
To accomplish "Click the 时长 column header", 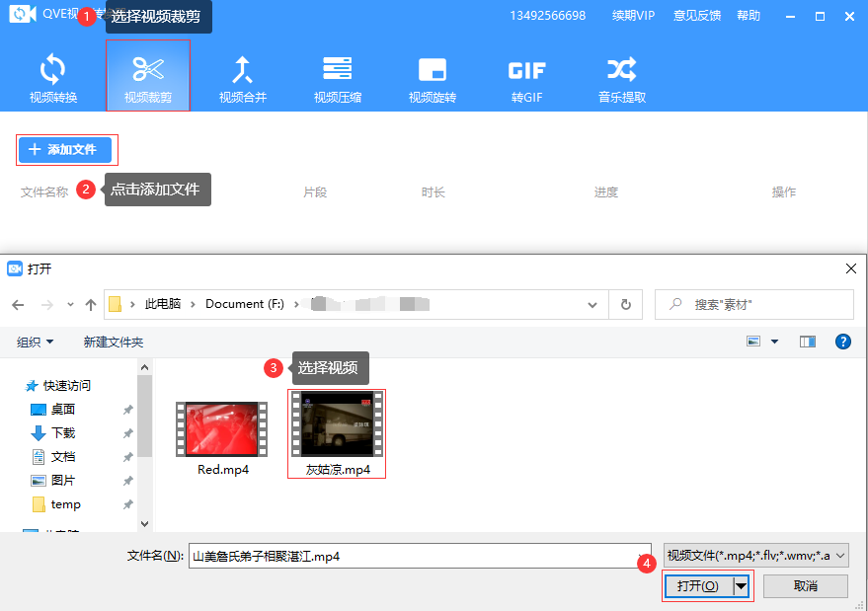I will coord(433,192).
